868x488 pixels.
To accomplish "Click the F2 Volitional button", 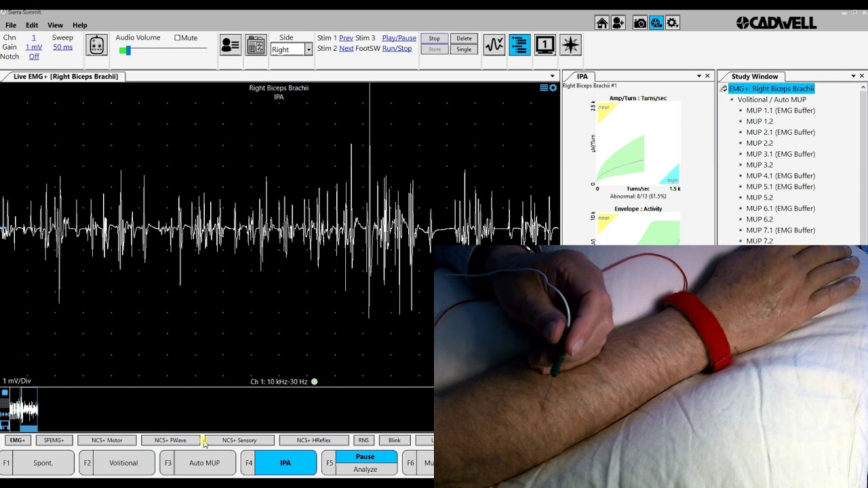I will (116, 463).
